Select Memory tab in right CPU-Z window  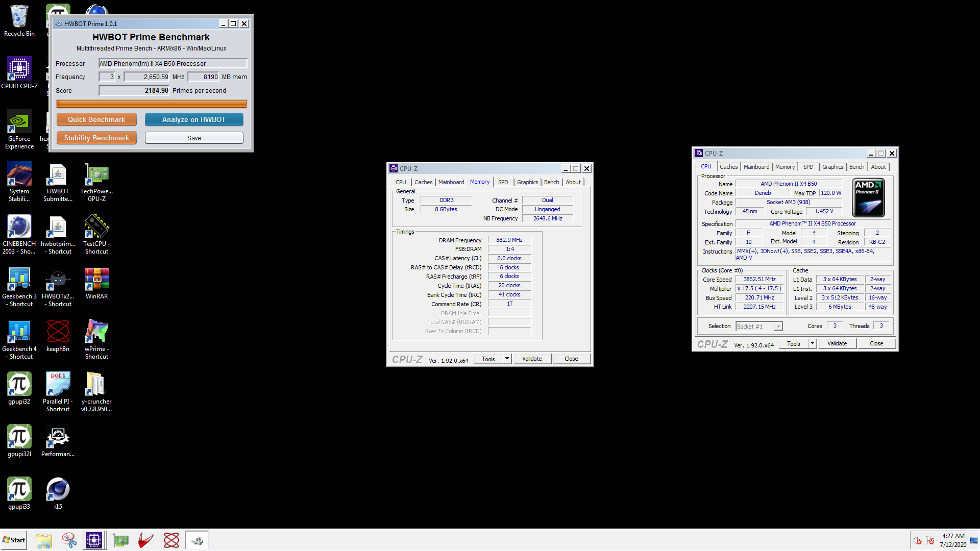pos(785,167)
